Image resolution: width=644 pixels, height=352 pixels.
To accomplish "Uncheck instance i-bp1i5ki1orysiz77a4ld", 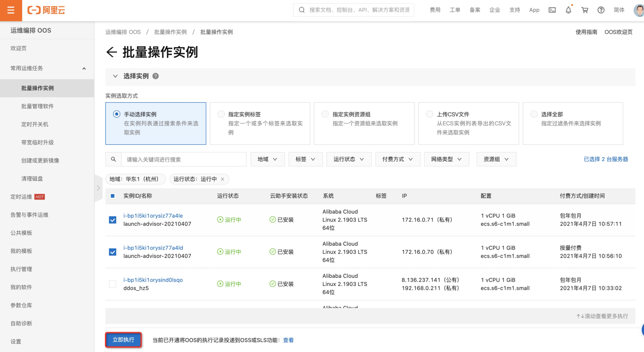I will click(113, 252).
